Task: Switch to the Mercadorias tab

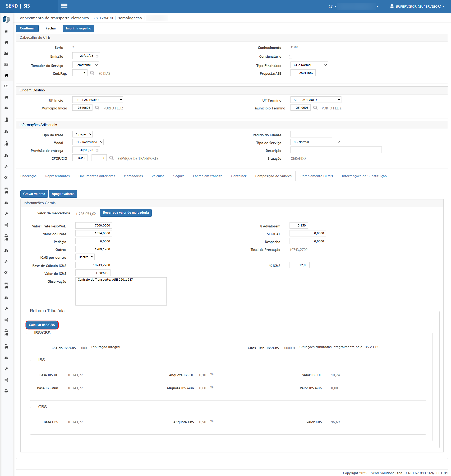Action: [x=133, y=176]
